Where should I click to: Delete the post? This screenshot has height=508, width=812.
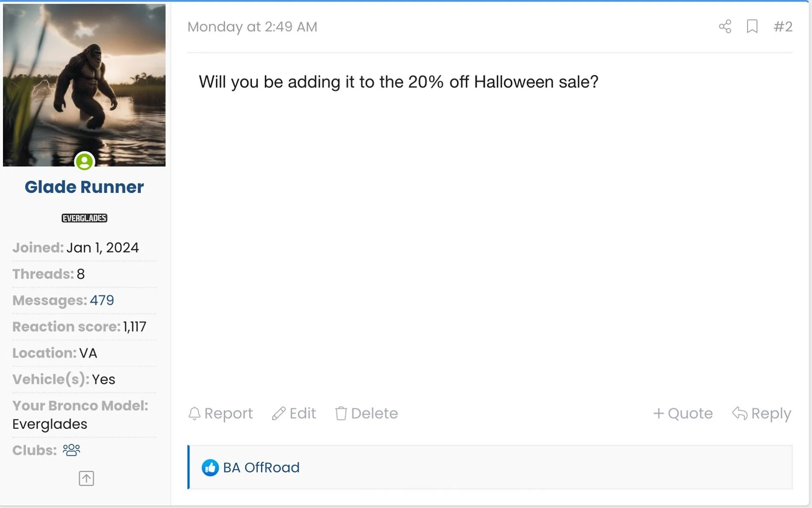click(366, 413)
